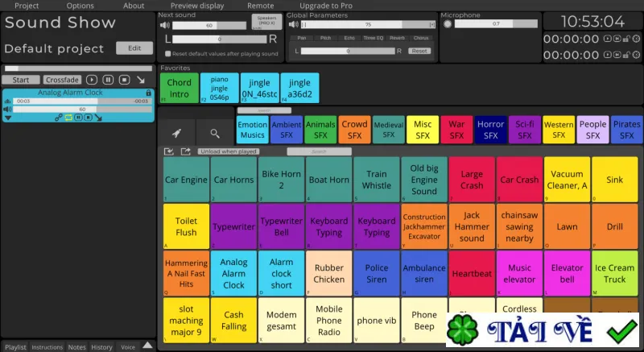The height and width of the screenshot is (352, 644).
Task: Select the Horror SFX sound bank
Action: click(x=490, y=130)
